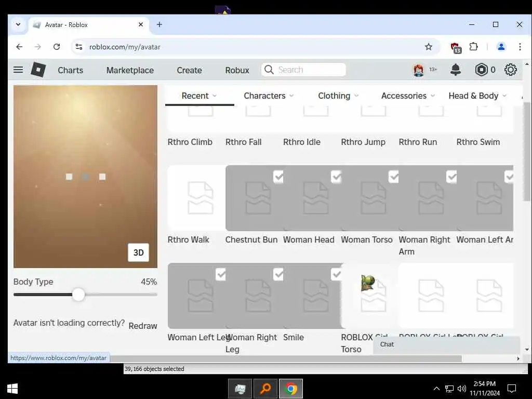The image size is (532, 399).
Task: Uncheck the Woman Head item
Action: 336,177
